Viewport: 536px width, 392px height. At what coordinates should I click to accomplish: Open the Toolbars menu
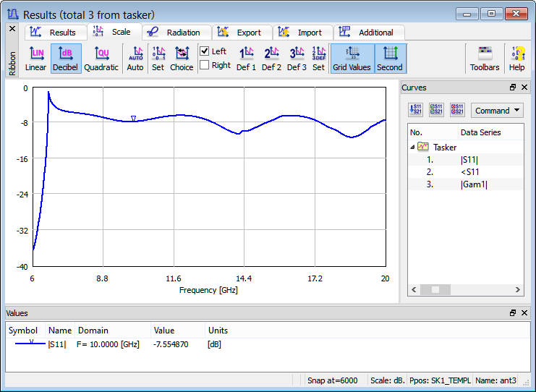click(x=485, y=58)
